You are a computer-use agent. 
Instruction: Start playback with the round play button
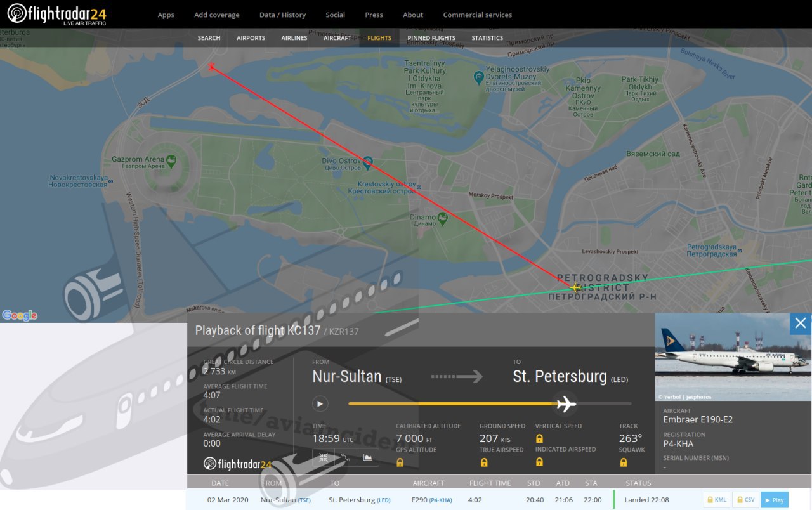pos(320,403)
